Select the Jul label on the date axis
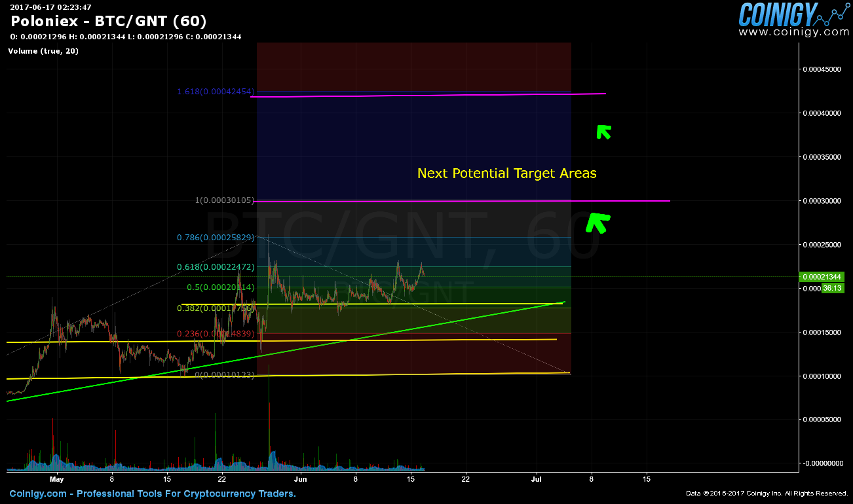The image size is (853, 504). tap(537, 480)
